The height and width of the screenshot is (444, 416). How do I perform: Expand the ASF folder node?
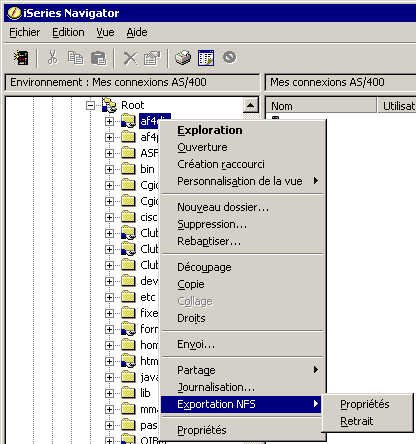tap(109, 153)
